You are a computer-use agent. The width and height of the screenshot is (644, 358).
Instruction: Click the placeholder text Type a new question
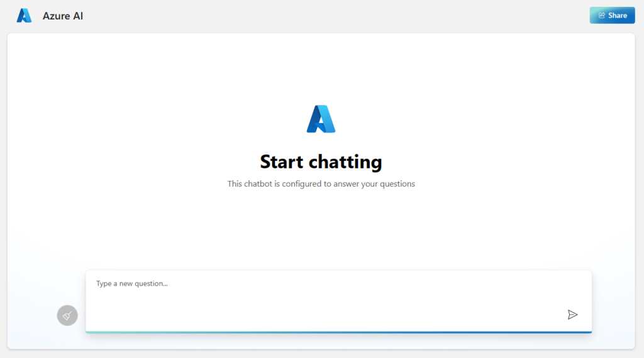click(132, 284)
